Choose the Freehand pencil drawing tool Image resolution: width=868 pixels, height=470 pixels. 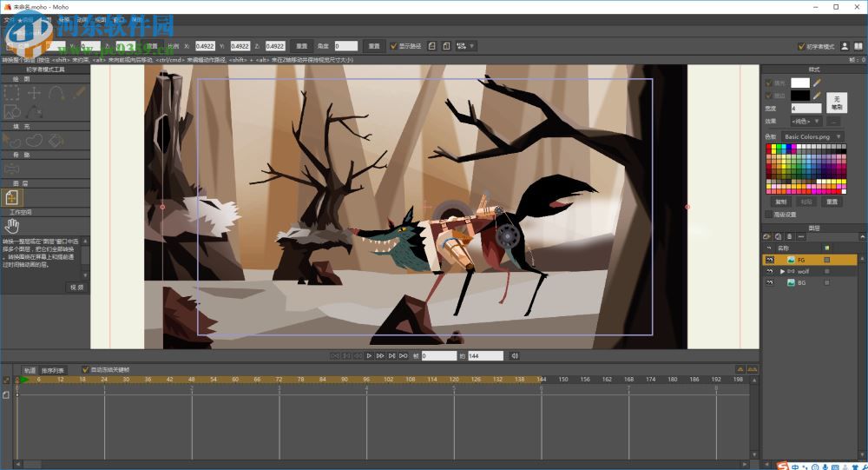point(77,92)
